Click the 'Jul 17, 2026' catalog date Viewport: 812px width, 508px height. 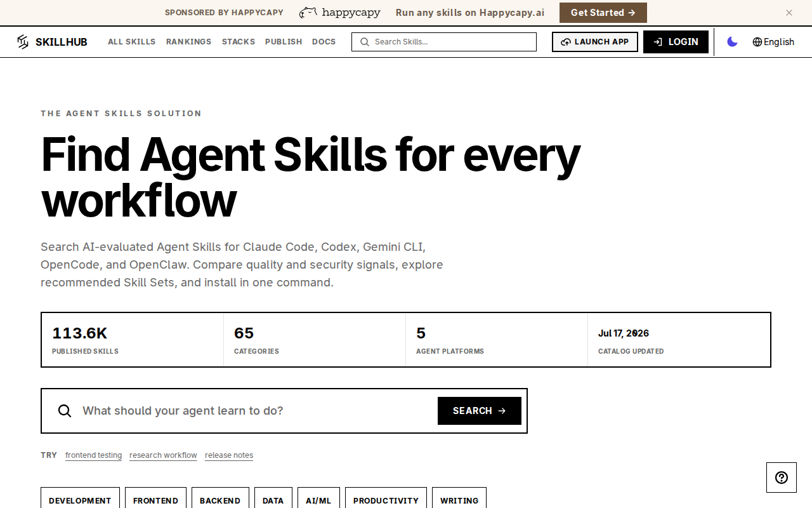pos(624,333)
